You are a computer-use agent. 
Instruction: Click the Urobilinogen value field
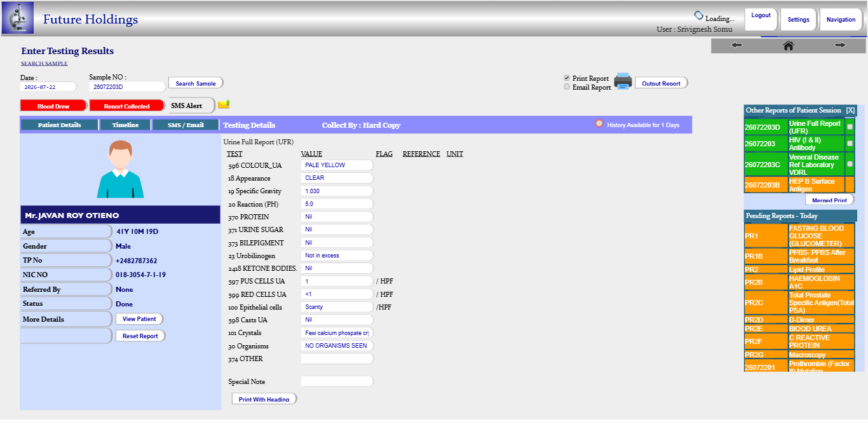tap(337, 256)
